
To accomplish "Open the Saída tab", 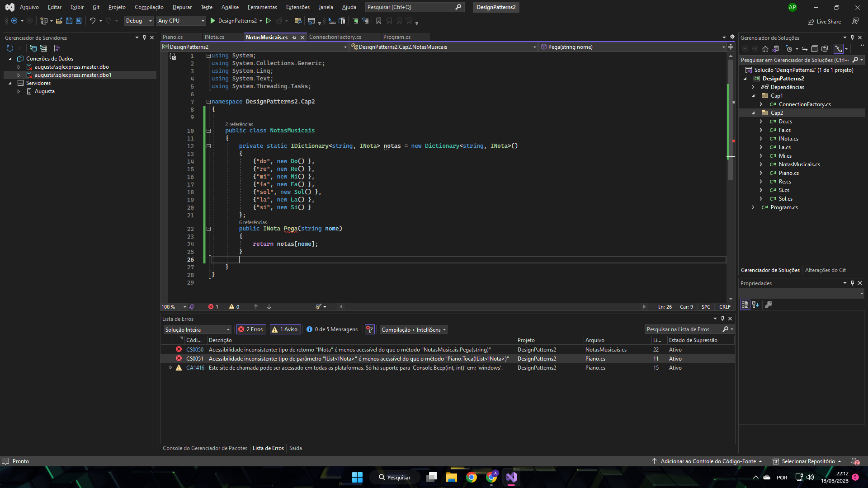I will pyautogui.click(x=295, y=448).
